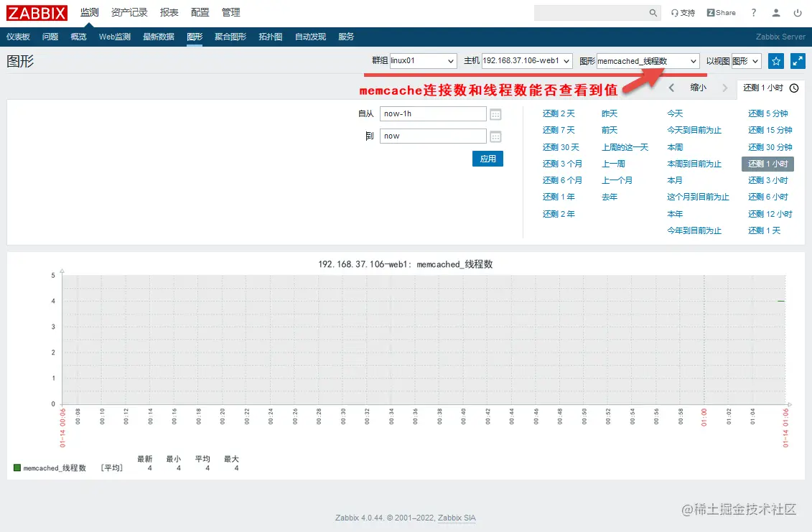Image resolution: width=812 pixels, height=532 pixels.
Task: Click the 应用 apply button
Action: tap(487, 159)
